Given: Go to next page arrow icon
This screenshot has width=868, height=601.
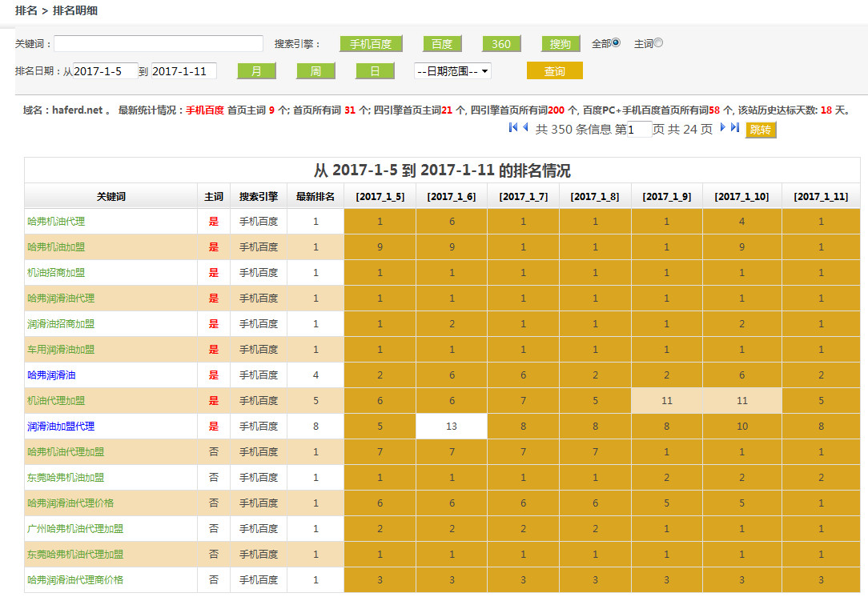Looking at the screenshot, I should (722, 127).
